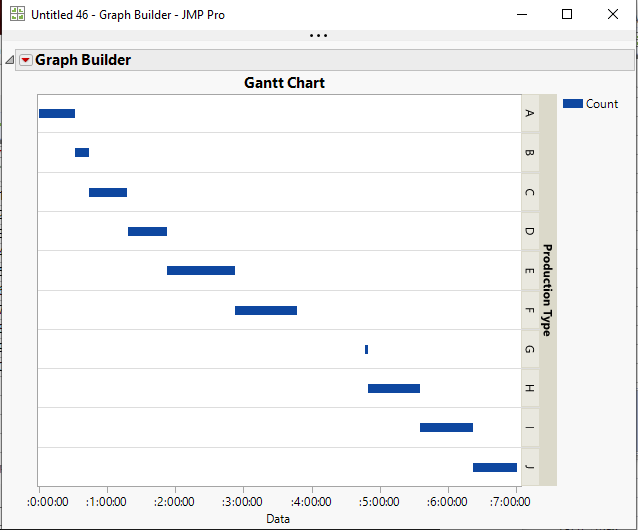Reveal hidden menu bar via three dots
Viewport: 638px width, 530px height.
tap(318, 36)
